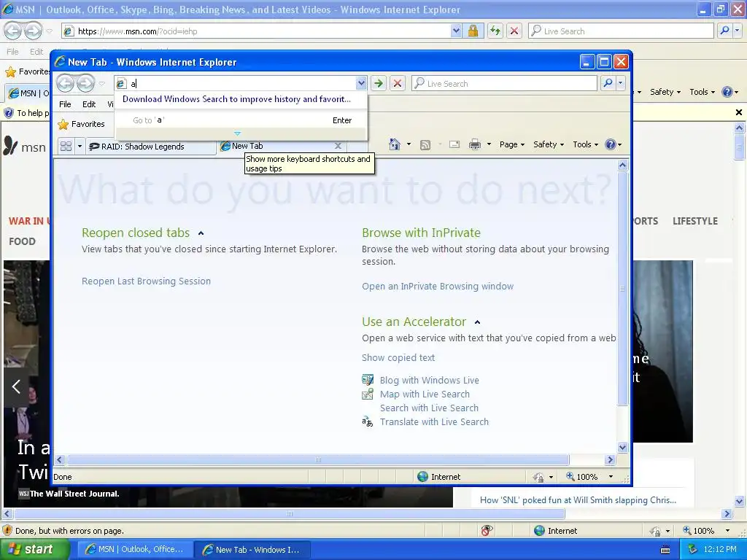Switch to the RAID: Shadow Legends tab
This screenshot has width=747, height=560.
(x=152, y=146)
